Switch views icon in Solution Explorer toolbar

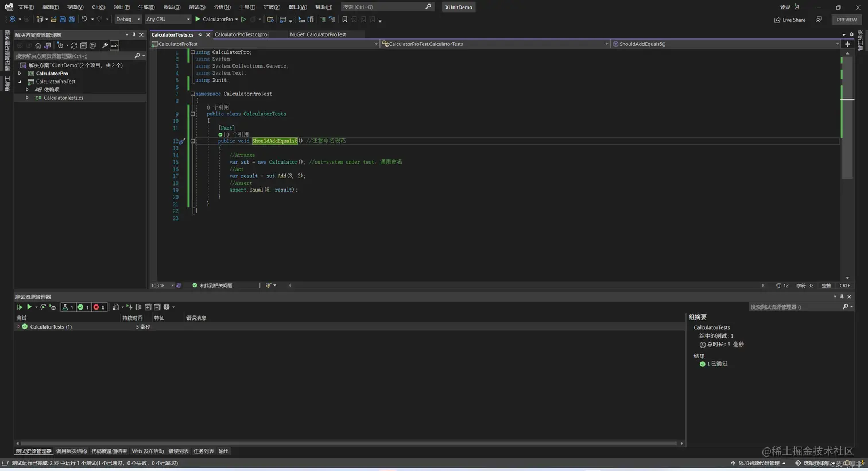47,45
